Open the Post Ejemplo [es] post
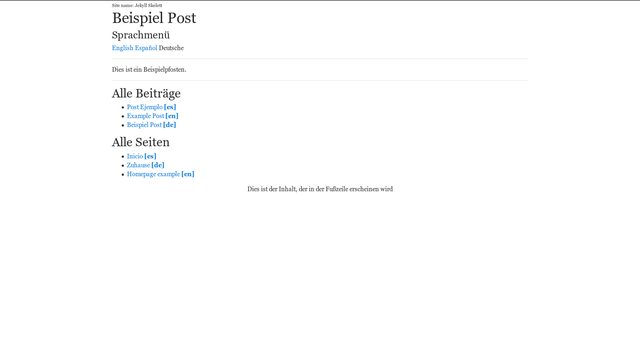This screenshot has width=640, height=360. (x=151, y=107)
